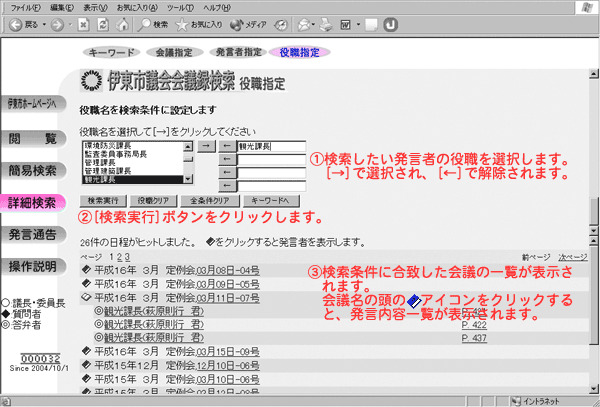This screenshot has height=407, width=600.
Task: Switch to the 発言者指定 tab
Action: (240, 50)
